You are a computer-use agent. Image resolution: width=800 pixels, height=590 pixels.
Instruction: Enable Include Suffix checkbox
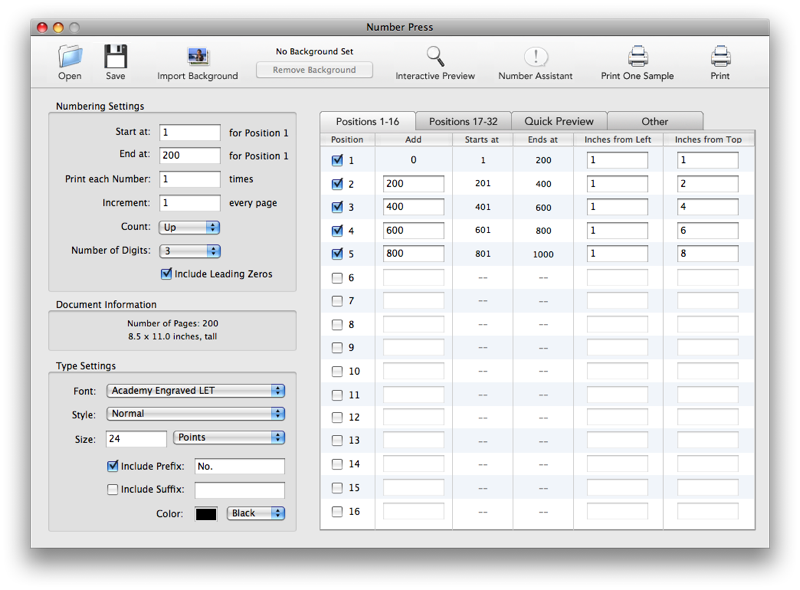pos(113,489)
